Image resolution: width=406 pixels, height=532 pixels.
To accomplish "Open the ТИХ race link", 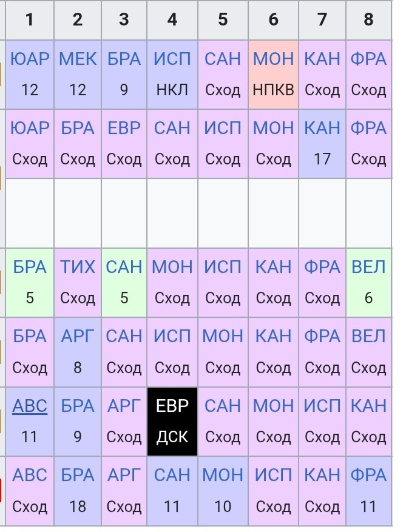I will pos(78,267).
